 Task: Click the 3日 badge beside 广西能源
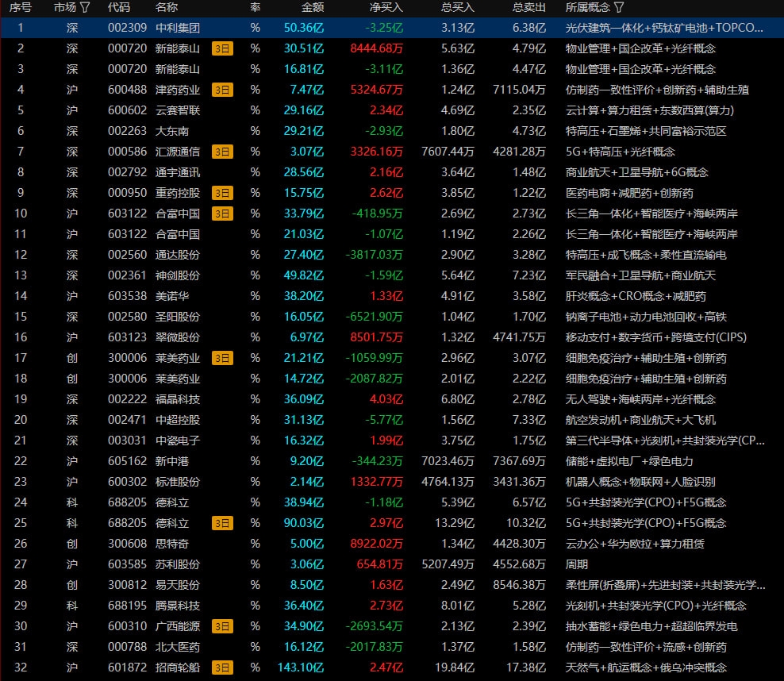tap(222, 626)
